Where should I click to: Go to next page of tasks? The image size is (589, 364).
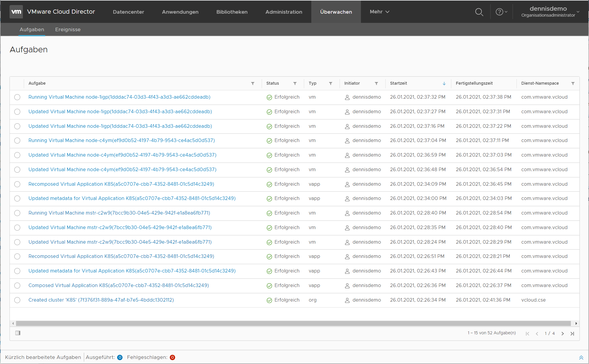[x=563, y=333]
